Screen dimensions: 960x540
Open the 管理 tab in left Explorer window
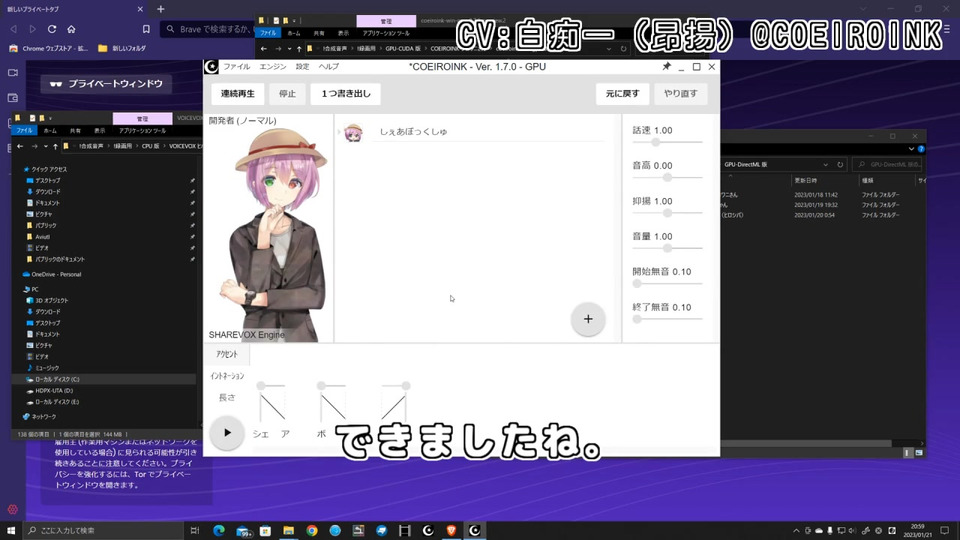tap(143, 119)
